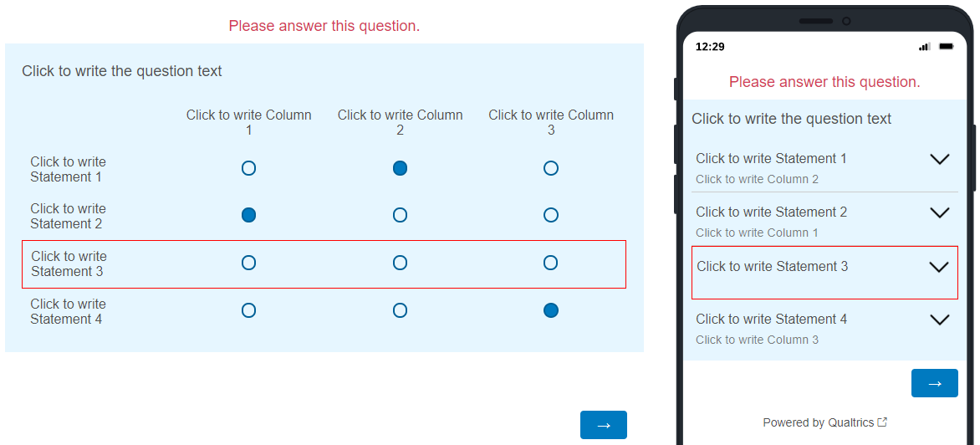
Task: Click Statement 3 row label on desktop
Action: pyautogui.click(x=69, y=263)
